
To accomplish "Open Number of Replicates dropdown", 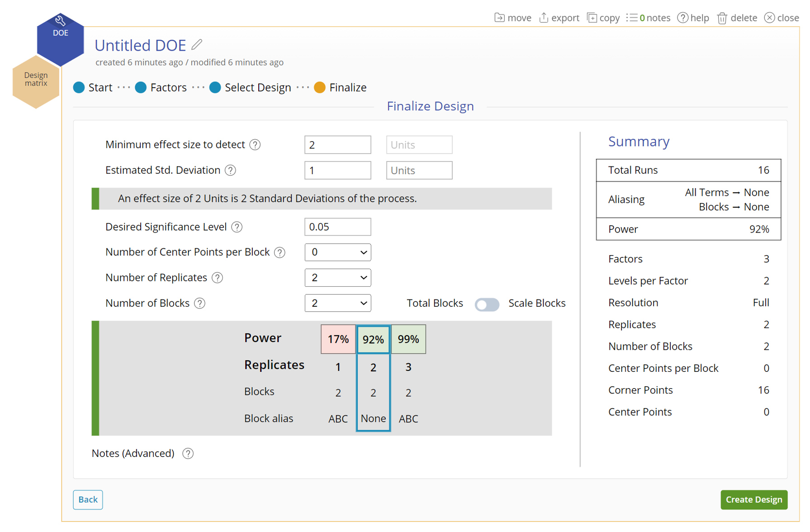I will (338, 278).
